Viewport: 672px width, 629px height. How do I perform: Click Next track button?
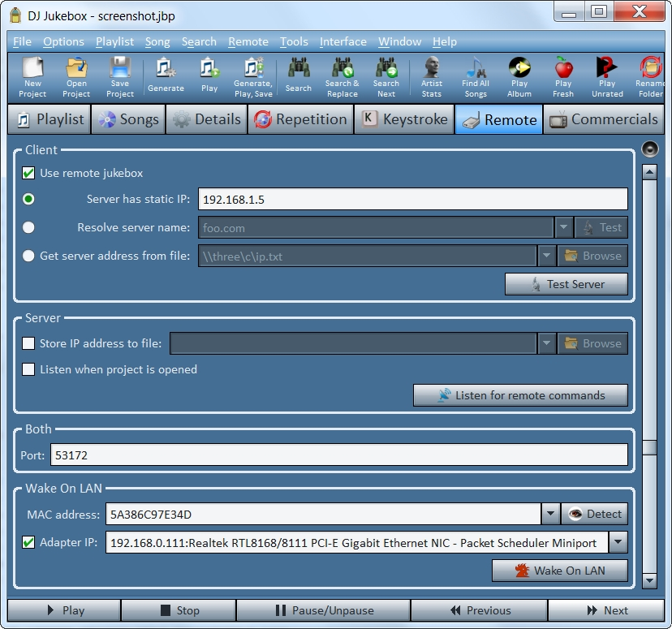[x=606, y=610]
